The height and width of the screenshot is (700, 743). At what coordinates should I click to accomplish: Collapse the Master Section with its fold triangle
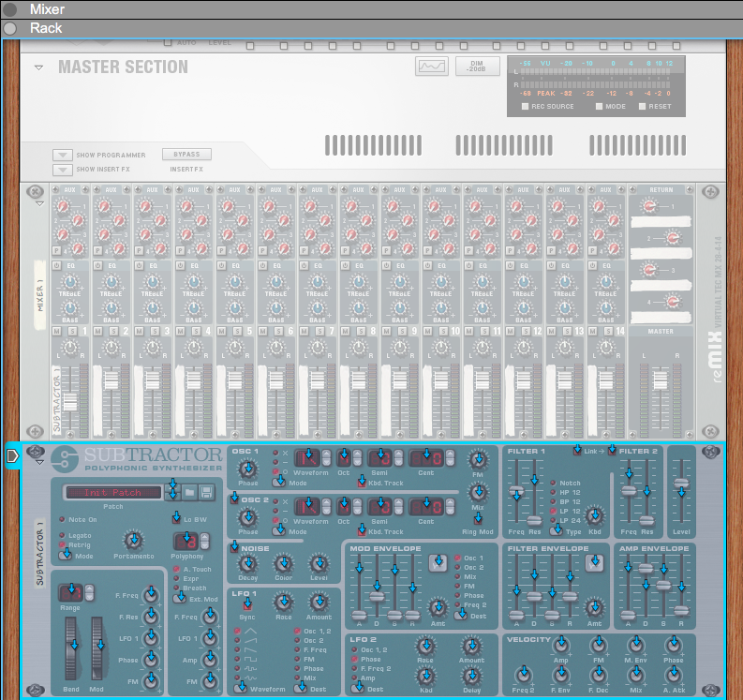click(x=38, y=67)
